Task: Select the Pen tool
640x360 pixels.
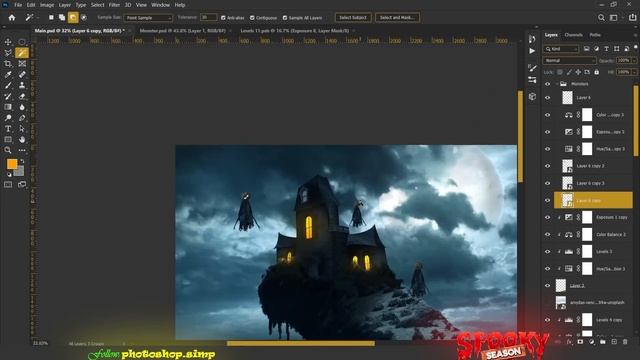Action: pyautogui.click(x=22, y=118)
